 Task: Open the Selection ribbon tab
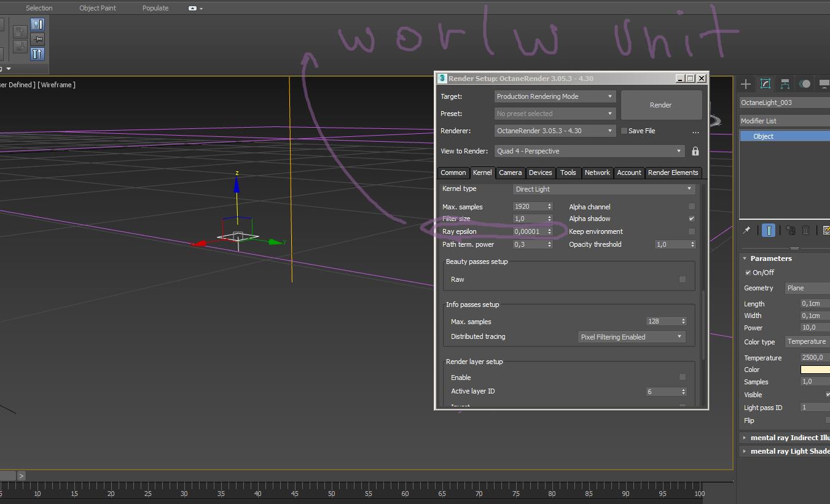(39, 8)
